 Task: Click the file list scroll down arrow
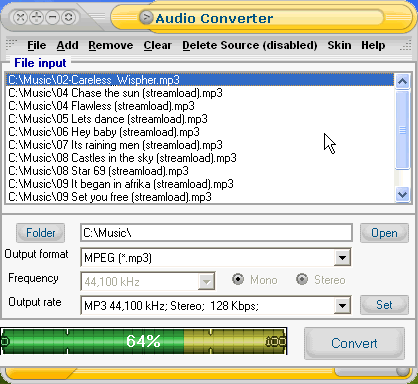click(402, 195)
